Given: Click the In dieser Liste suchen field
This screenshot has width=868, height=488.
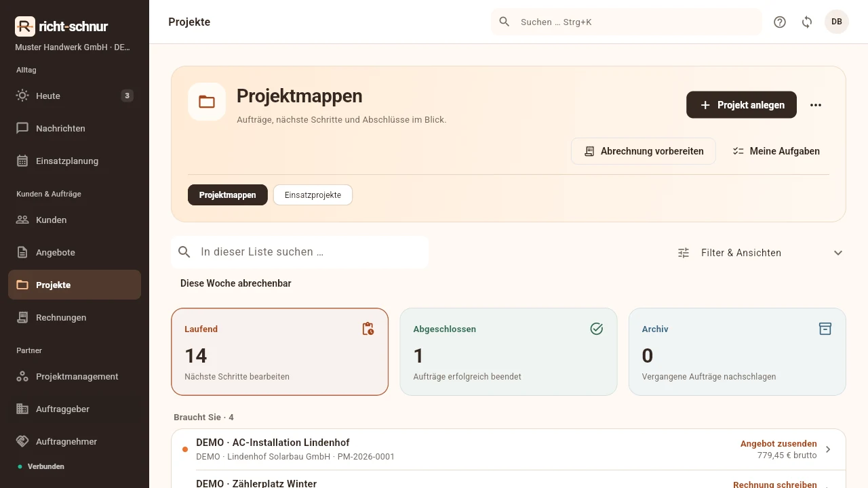Looking at the screenshot, I should (x=300, y=252).
